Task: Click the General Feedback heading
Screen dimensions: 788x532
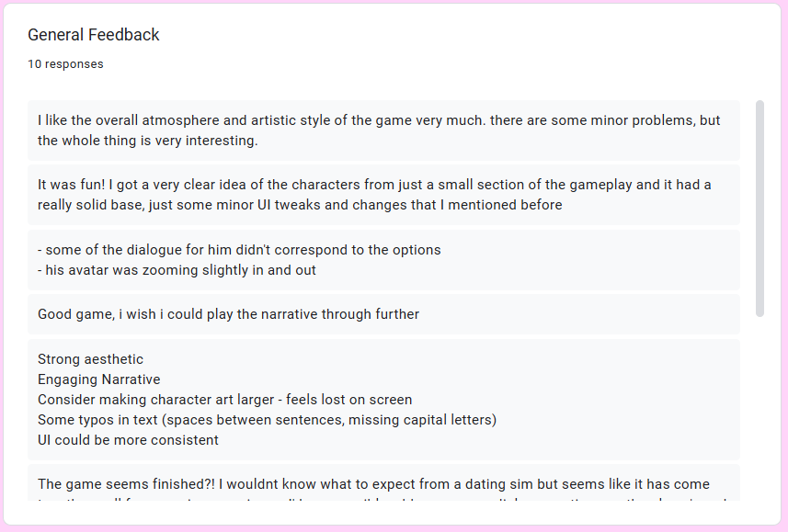Action: point(94,35)
